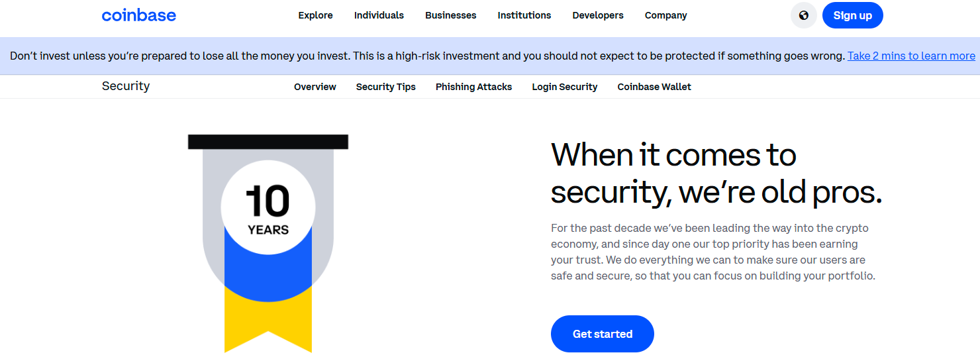Follow the Take 2 mins to learn more link
The image size is (980, 363).
click(911, 56)
